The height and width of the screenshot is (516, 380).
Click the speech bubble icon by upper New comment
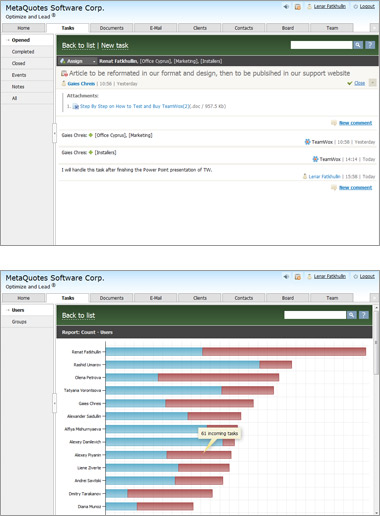pos(334,123)
